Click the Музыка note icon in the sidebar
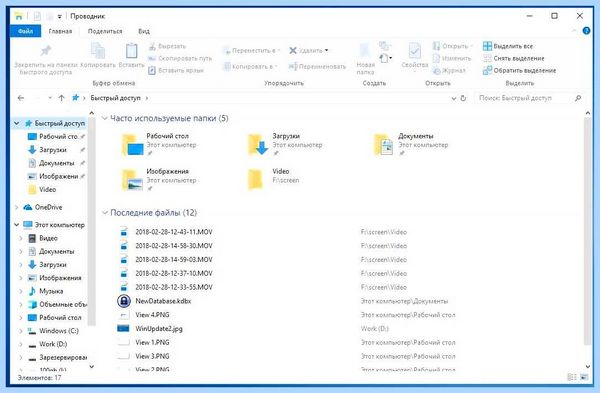600x393 pixels. [32, 291]
